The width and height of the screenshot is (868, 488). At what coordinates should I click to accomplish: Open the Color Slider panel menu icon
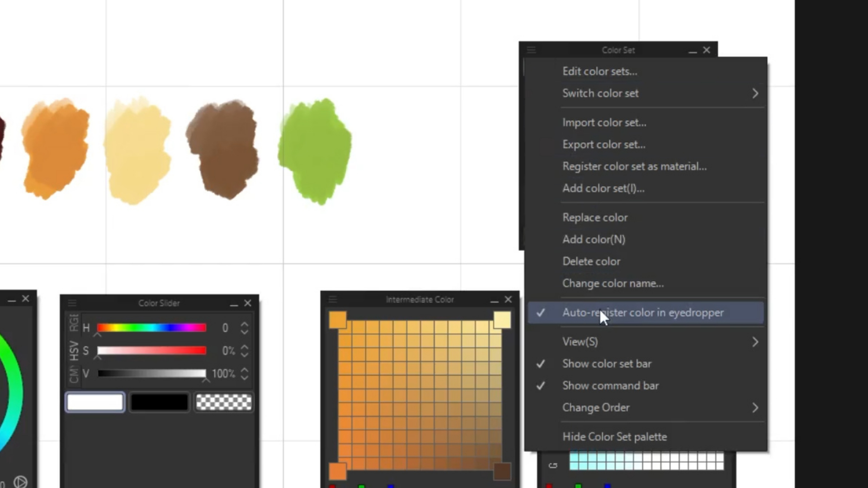coord(72,303)
